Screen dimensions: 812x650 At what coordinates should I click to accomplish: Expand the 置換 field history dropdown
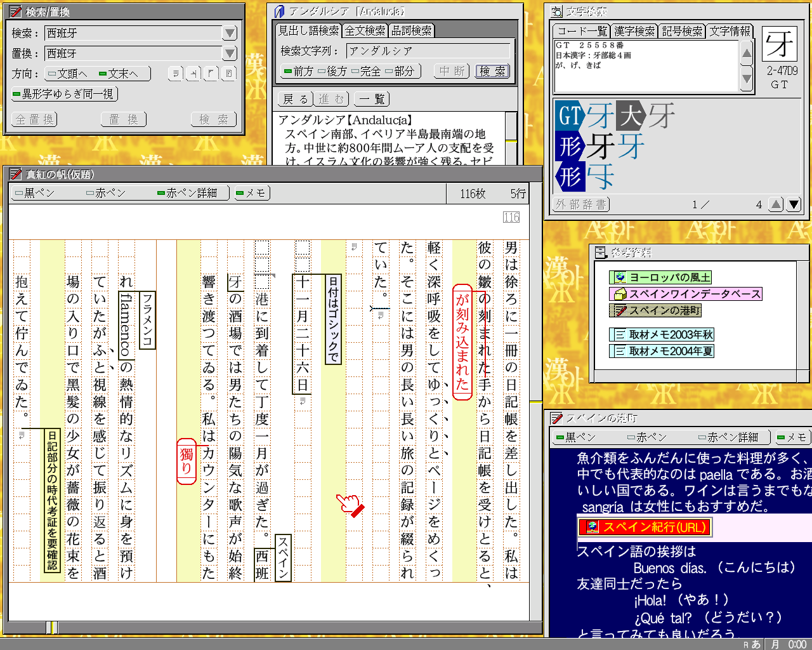click(x=230, y=53)
